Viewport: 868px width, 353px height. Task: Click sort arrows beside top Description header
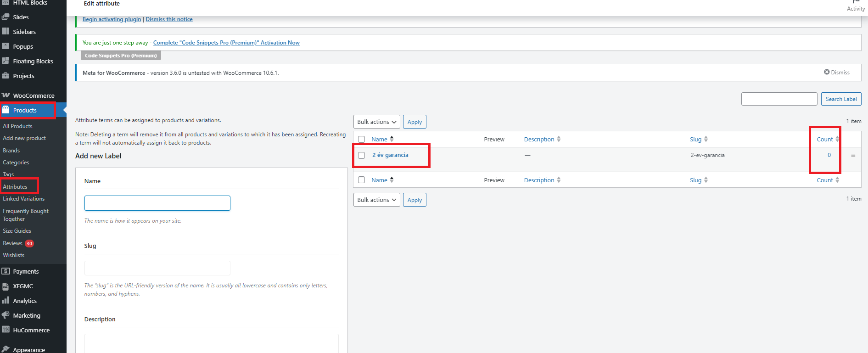pyautogui.click(x=559, y=139)
